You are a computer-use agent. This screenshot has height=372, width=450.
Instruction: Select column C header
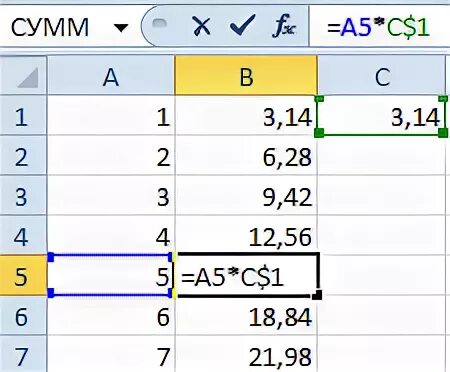[x=382, y=76]
